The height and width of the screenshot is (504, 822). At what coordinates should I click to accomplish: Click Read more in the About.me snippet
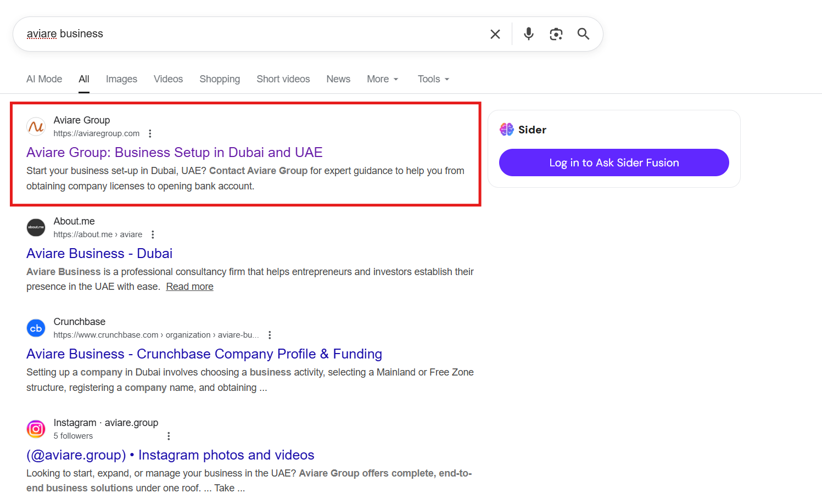[189, 287]
